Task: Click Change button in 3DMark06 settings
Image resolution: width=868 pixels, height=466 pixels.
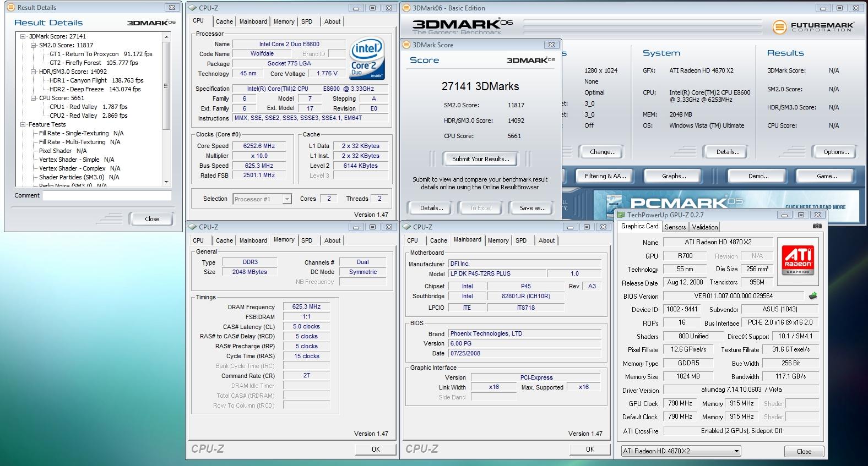Action: (603, 152)
